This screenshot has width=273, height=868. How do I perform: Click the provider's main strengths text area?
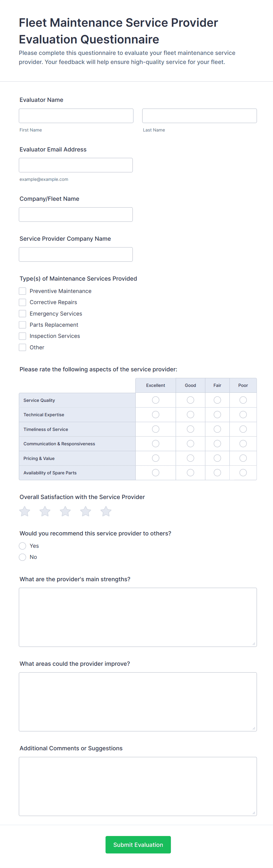(138, 617)
